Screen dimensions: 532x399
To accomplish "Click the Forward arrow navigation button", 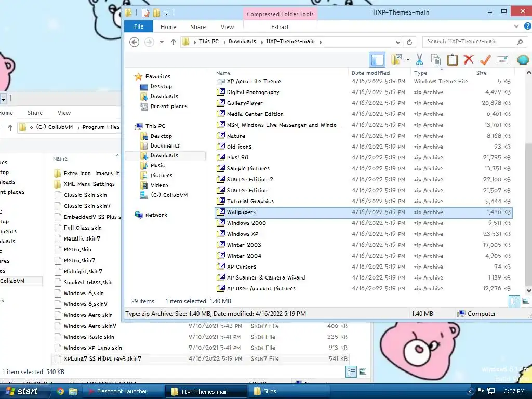I will pyautogui.click(x=149, y=42).
